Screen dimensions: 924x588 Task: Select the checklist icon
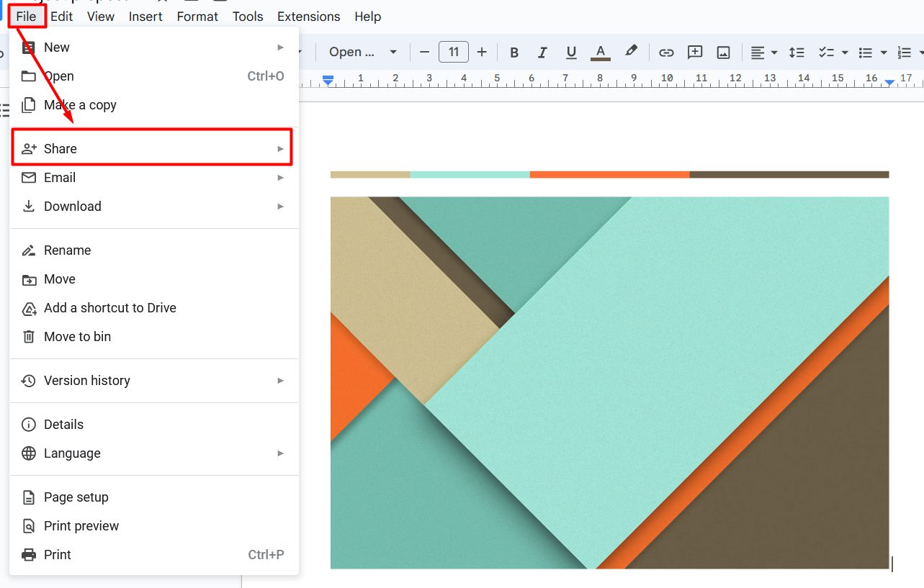click(827, 52)
